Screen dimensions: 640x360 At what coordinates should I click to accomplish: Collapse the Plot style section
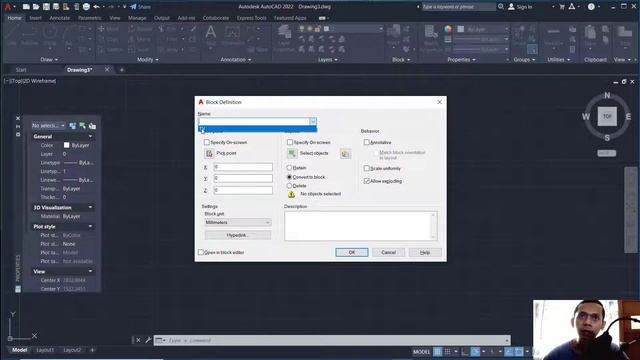90,226
